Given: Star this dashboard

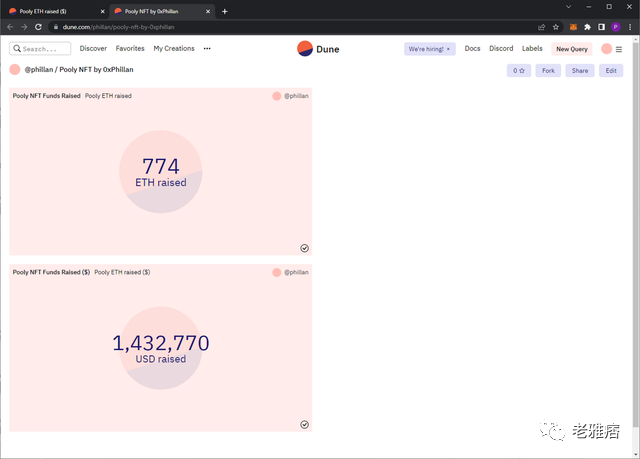Looking at the screenshot, I should pos(519,71).
